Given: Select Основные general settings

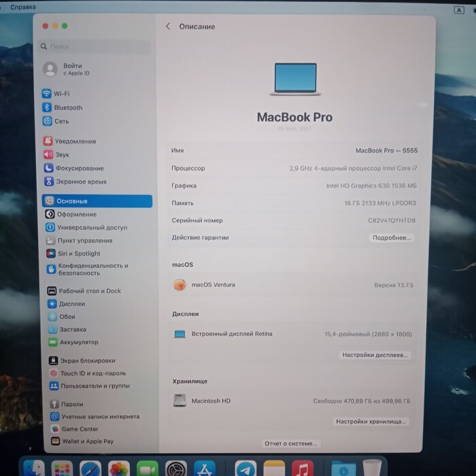Looking at the screenshot, I should [97, 201].
